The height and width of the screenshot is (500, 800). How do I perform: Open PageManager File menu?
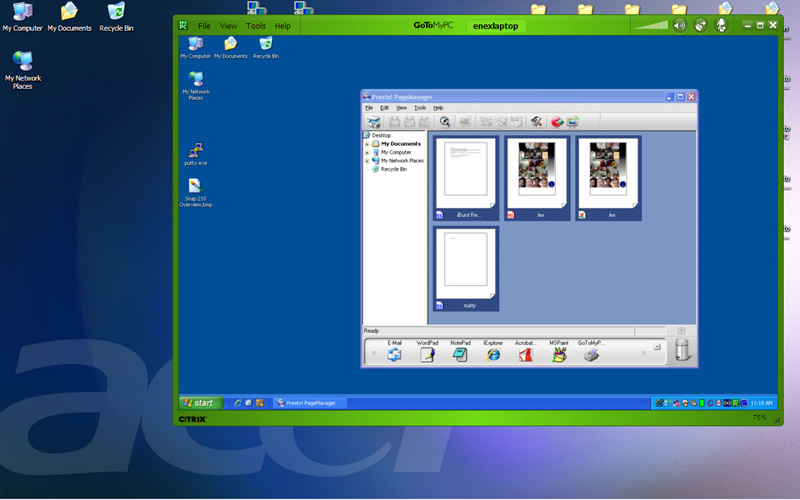[369, 108]
